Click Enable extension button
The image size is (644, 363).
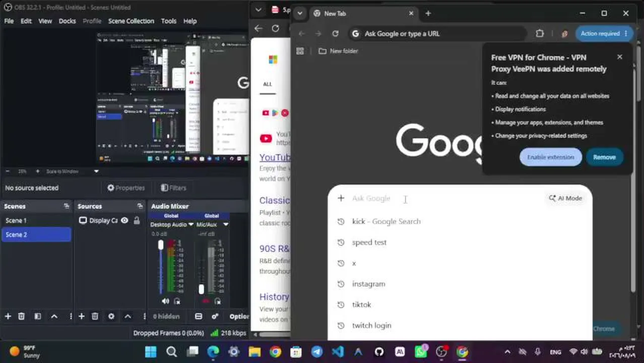tap(550, 157)
